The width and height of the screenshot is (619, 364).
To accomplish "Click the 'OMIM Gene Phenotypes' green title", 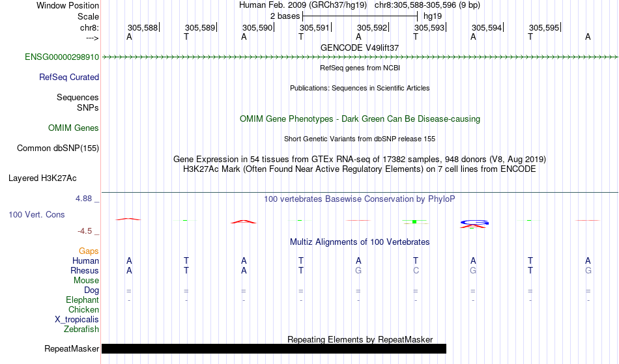I will (360, 119).
